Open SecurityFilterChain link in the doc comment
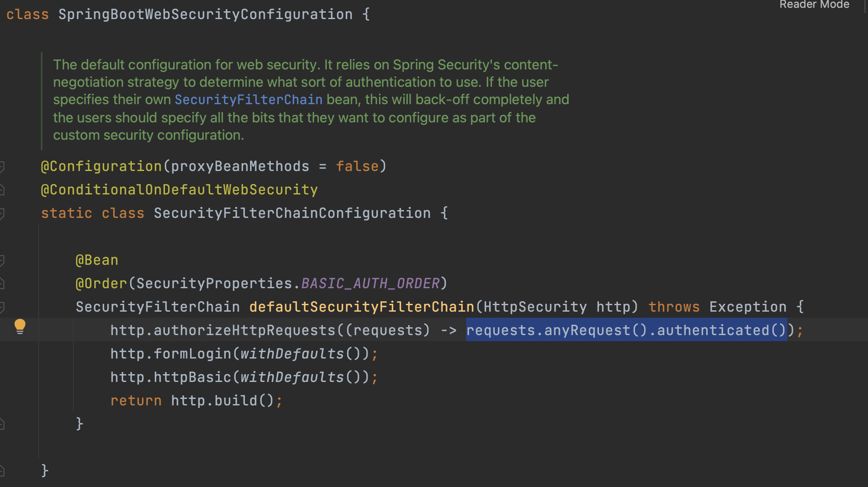 pyautogui.click(x=248, y=100)
